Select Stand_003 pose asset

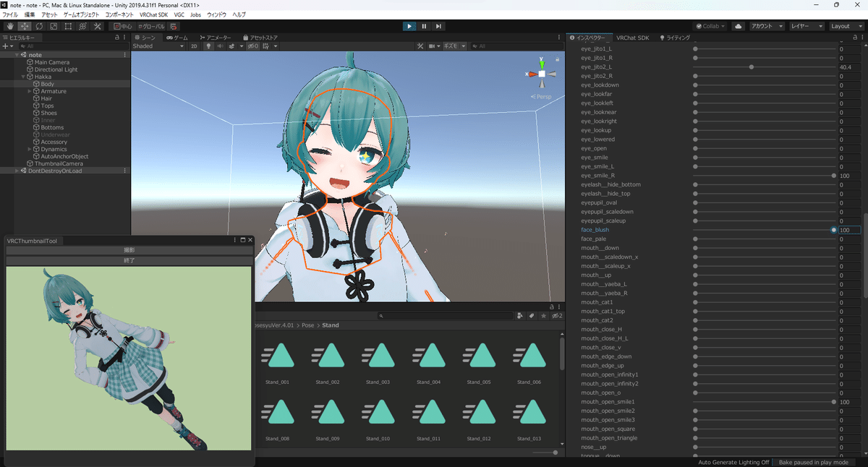378,362
